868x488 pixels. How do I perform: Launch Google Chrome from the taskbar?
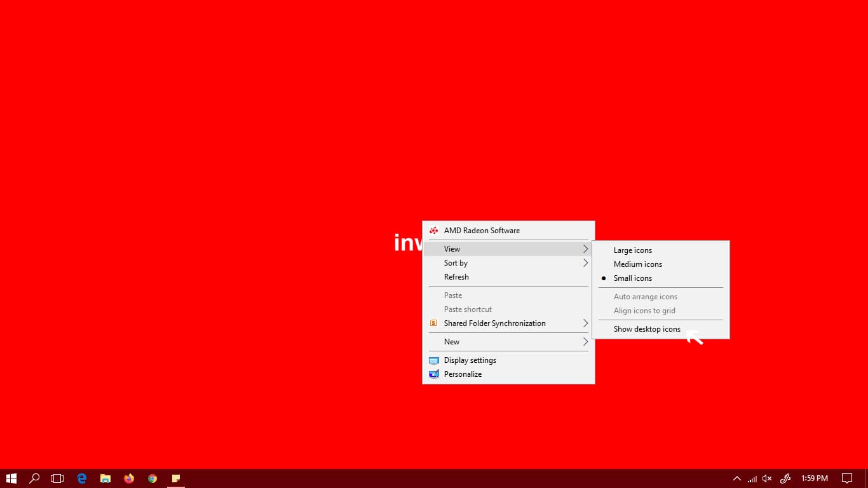[x=152, y=478]
